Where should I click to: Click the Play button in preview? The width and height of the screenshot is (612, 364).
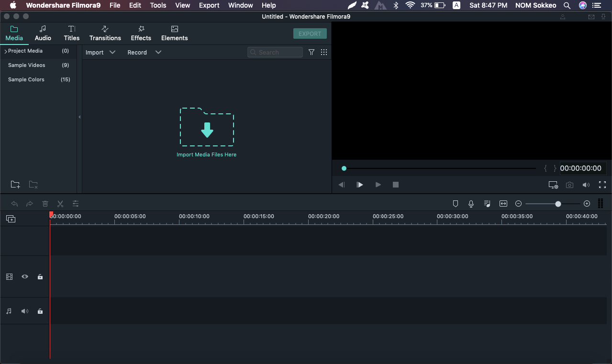pyautogui.click(x=378, y=185)
